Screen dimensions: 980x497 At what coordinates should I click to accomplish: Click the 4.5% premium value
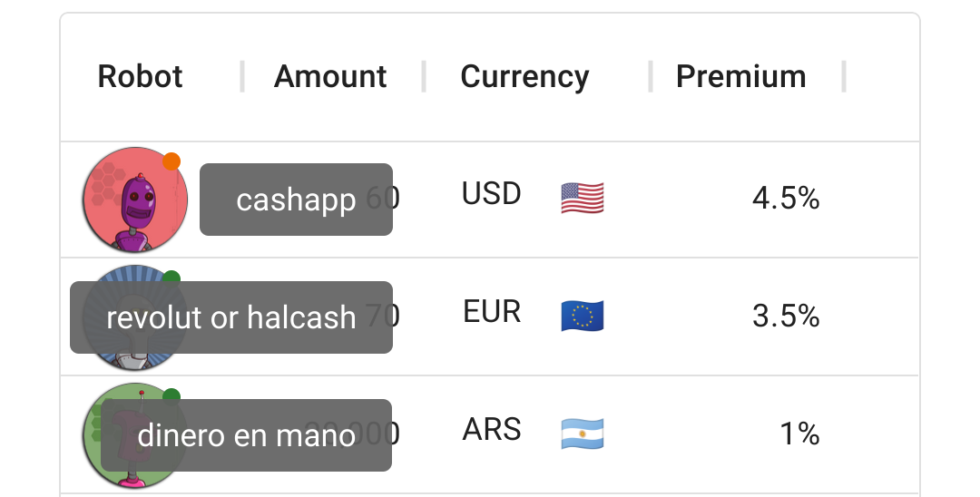pos(786,198)
